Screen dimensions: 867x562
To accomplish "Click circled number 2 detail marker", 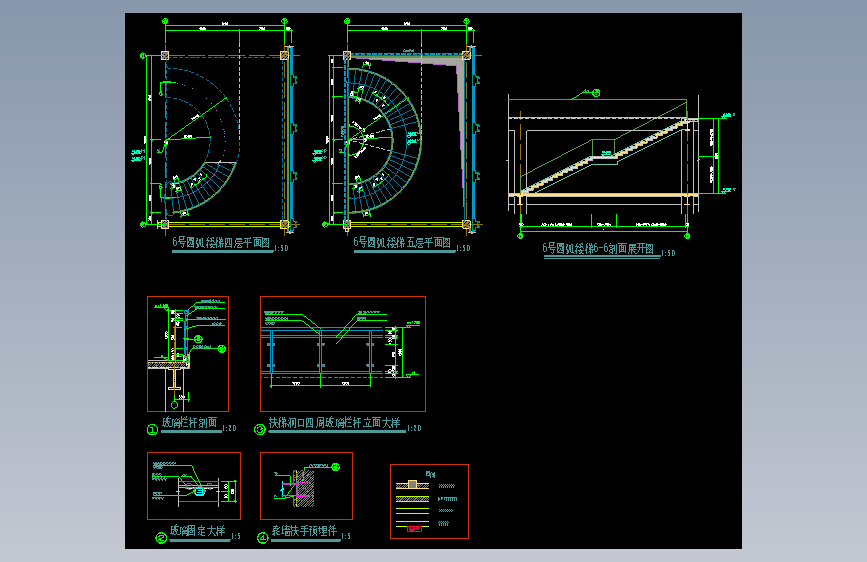I will point(161,538).
